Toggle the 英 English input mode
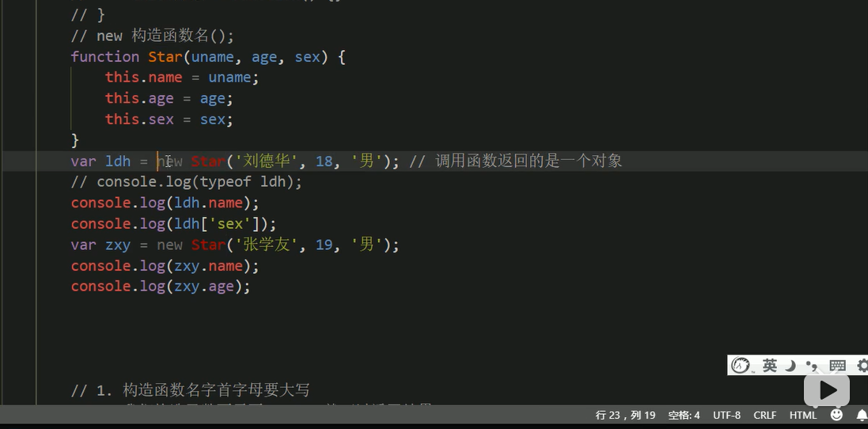The width and height of the screenshot is (868, 429). tap(769, 366)
